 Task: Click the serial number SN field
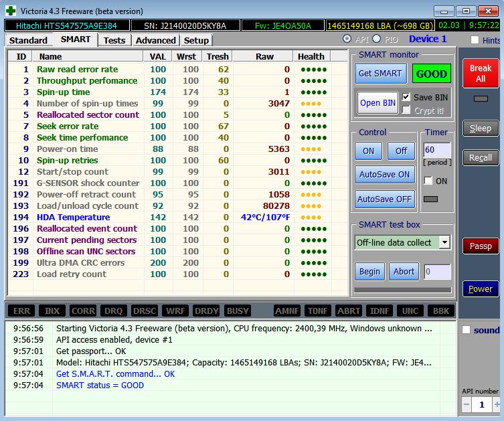185,25
